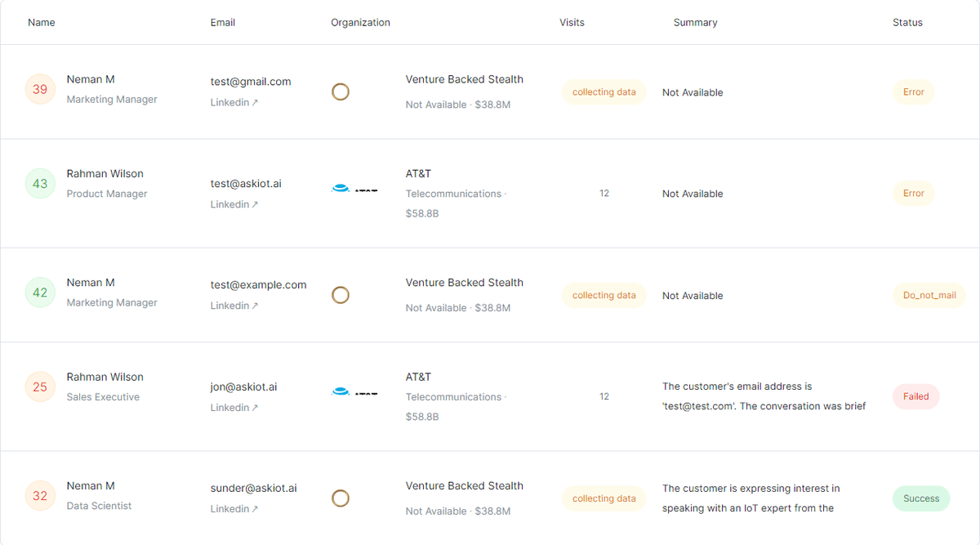Open Linkedin link under test@askiot.ai

pos(234,204)
